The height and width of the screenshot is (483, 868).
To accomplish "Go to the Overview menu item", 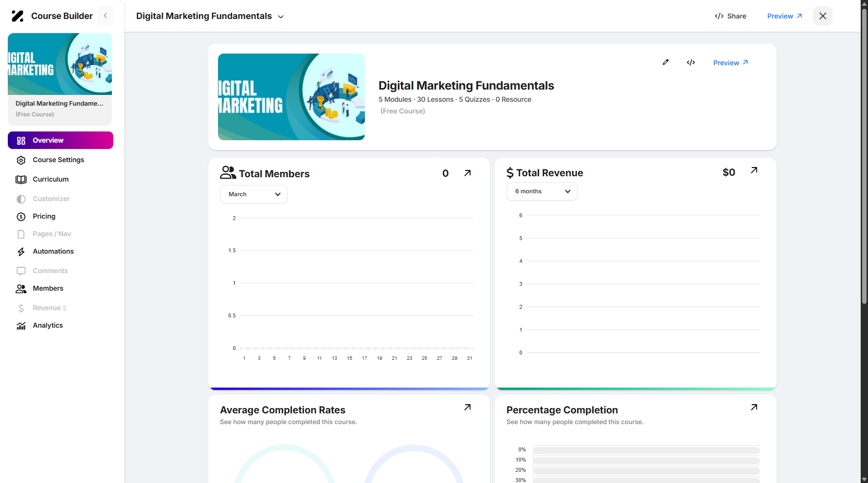I will 60,140.
